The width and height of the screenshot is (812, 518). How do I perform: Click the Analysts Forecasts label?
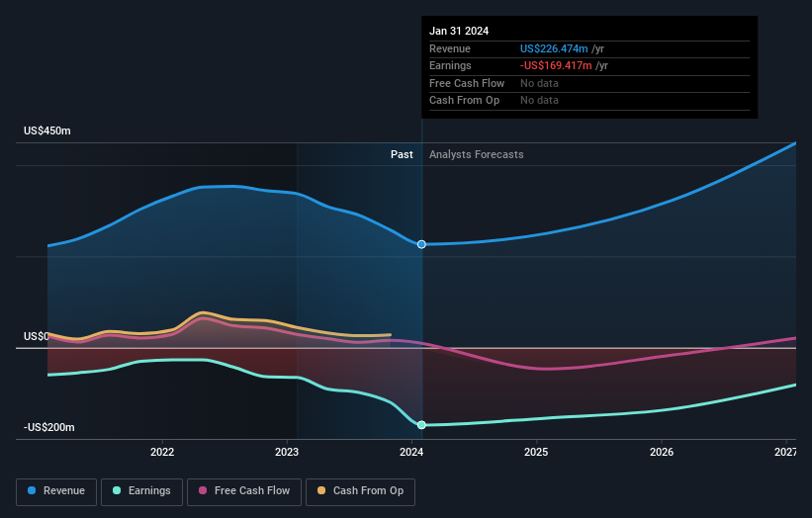coord(477,154)
